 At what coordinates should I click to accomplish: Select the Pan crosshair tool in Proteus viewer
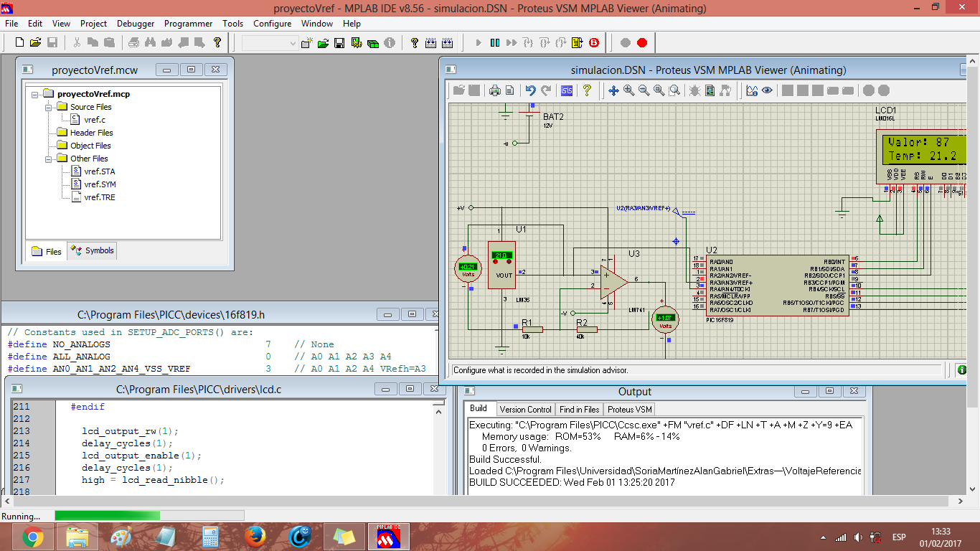click(613, 90)
